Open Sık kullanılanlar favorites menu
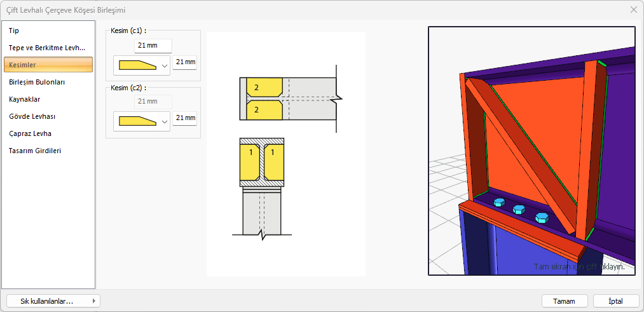 click(53, 301)
